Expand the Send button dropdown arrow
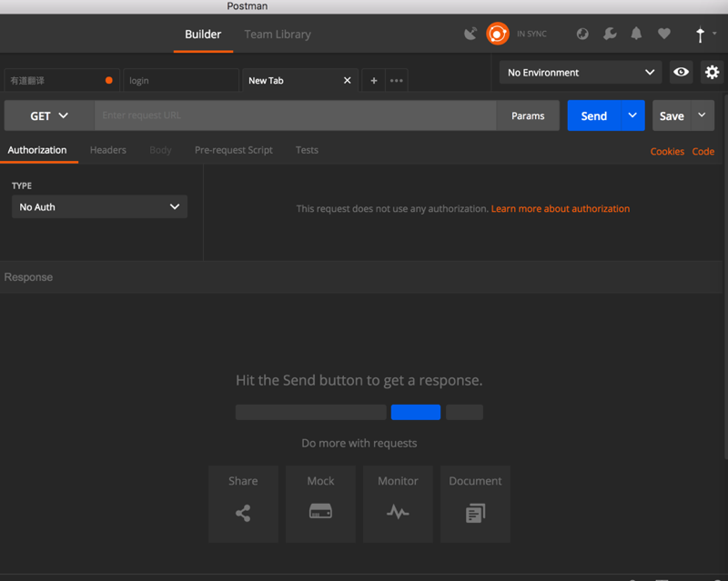 point(632,115)
